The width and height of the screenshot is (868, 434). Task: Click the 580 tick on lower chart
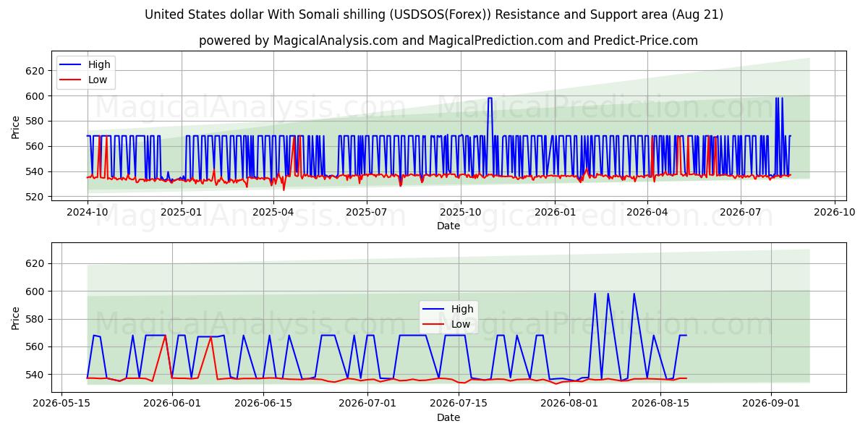(36, 319)
